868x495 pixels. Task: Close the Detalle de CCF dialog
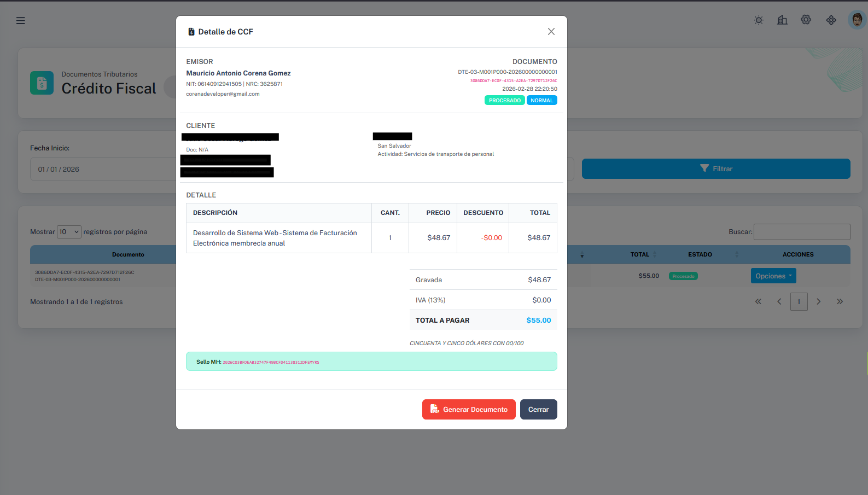[551, 32]
